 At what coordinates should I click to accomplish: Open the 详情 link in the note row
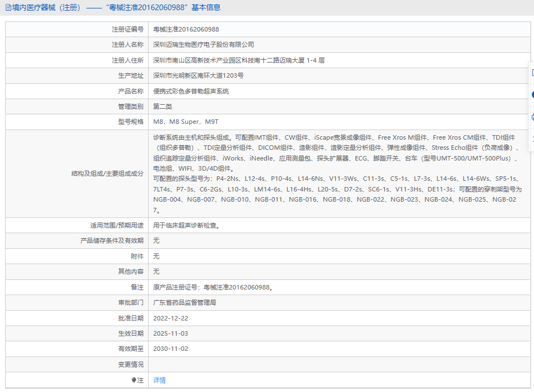[159, 380]
